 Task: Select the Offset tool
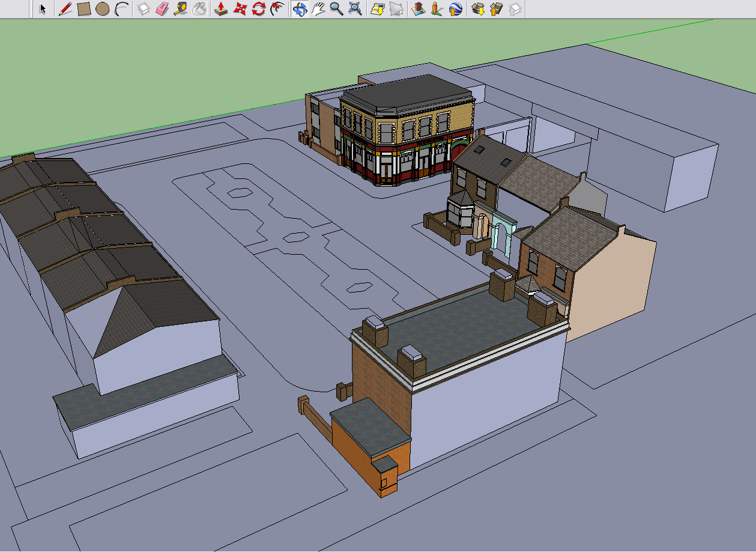[x=277, y=9]
